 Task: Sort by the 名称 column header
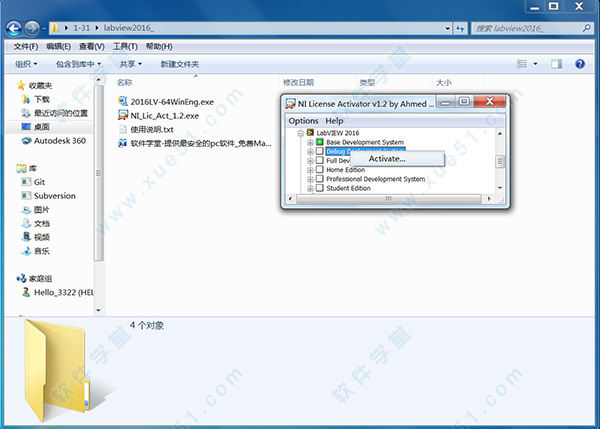(124, 82)
